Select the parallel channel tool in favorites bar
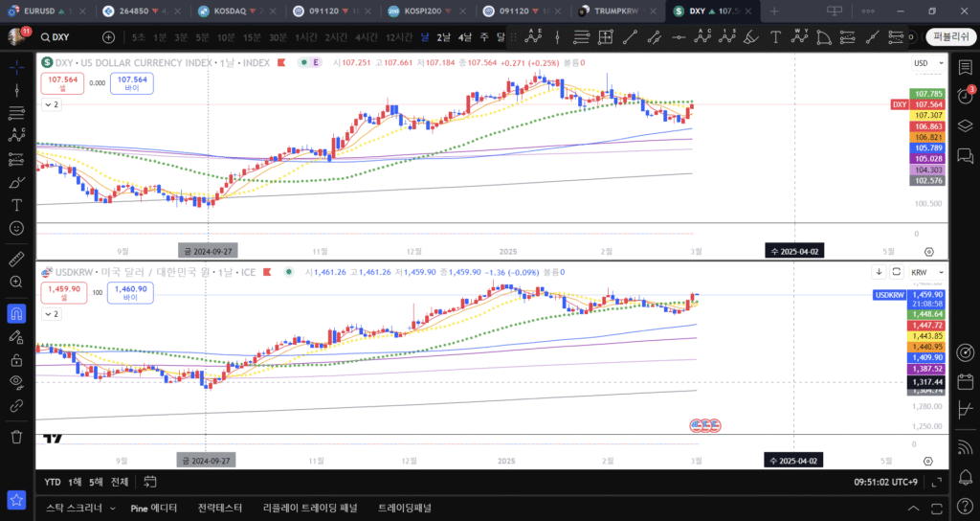 655,37
